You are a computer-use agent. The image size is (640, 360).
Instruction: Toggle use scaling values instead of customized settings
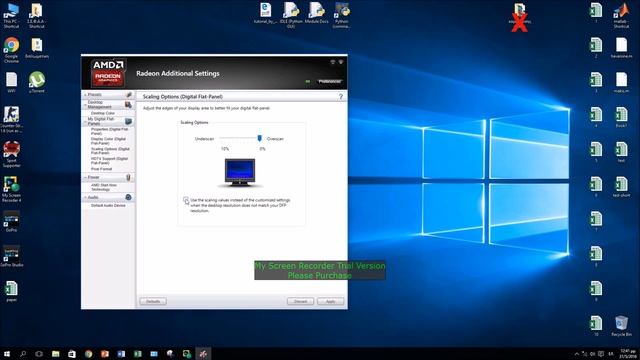click(x=186, y=200)
